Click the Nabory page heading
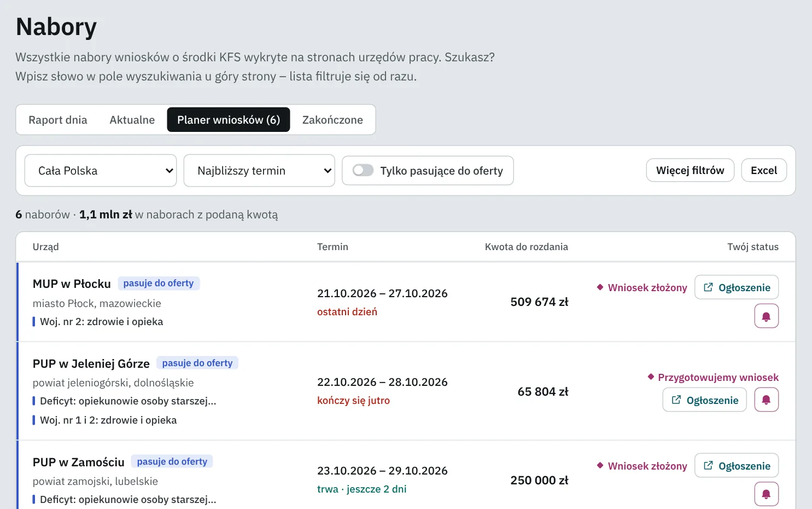Image resolution: width=812 pixels, height=509 pixels. [56, 27]
